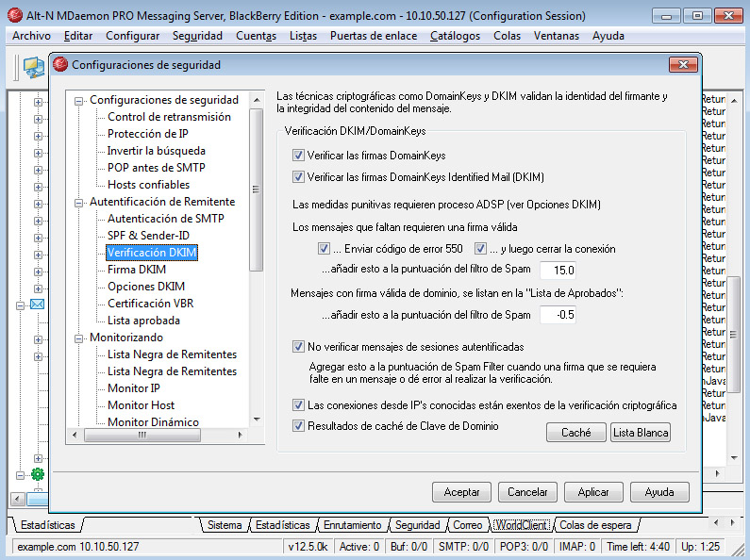
Task: Collapse Autentificación de Remitente tree node
Action: (78, 203)
